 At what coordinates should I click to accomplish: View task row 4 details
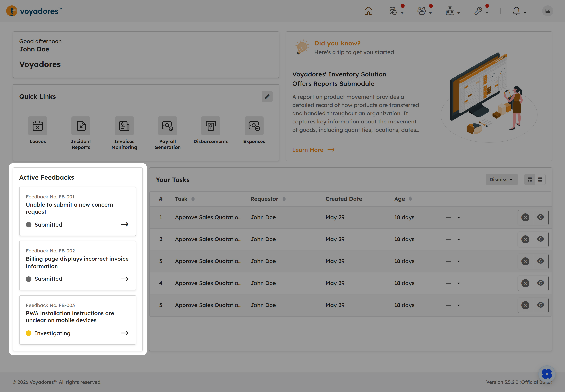coord(540,283)
